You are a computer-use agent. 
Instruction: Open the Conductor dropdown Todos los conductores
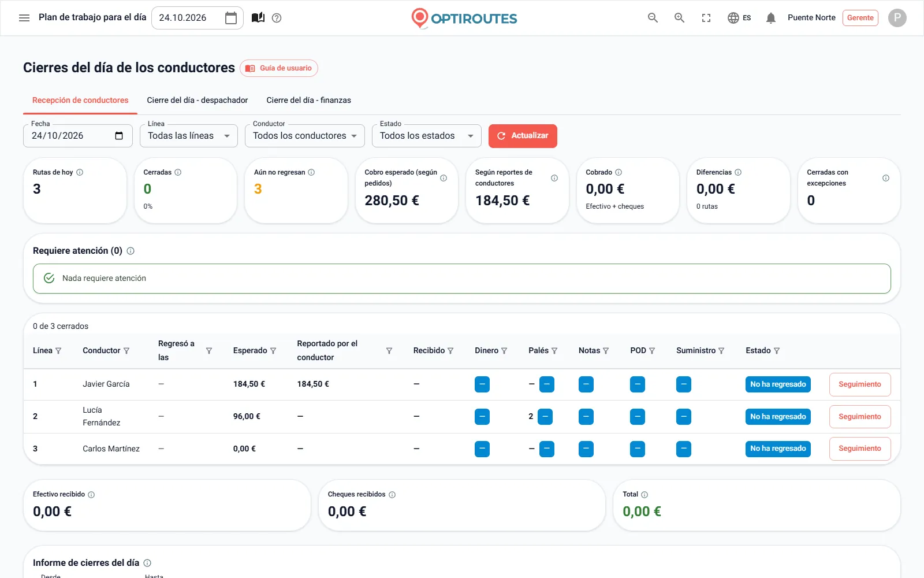305,136
